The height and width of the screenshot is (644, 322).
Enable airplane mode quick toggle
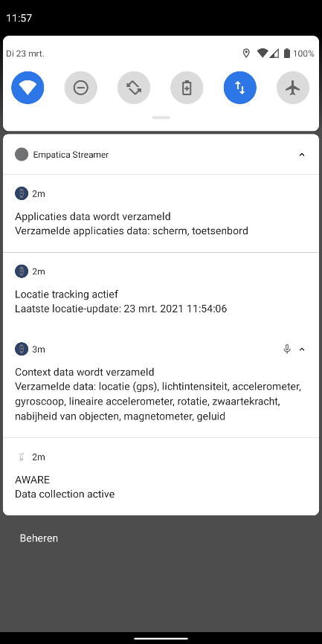point(293,88)
